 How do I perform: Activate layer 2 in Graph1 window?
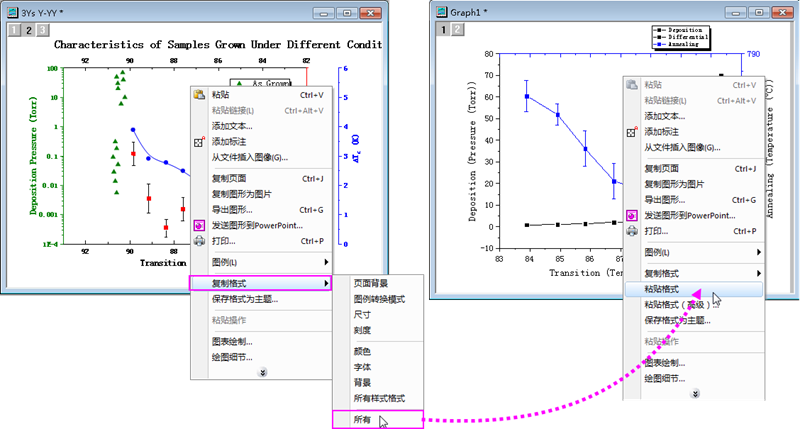(x=456, y=30)
